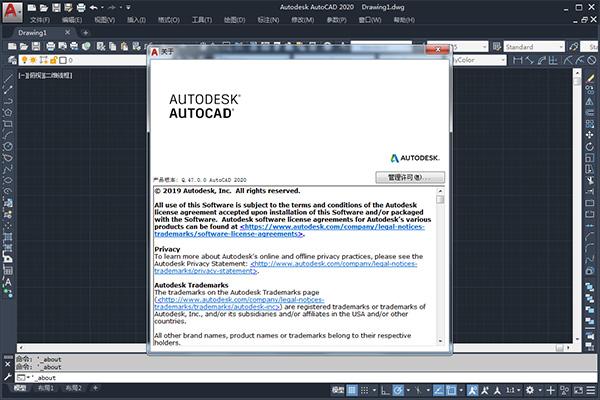600x400 pixels.
Task: Click Ordinate dimension tool icon
Action: tap(553, 60)
